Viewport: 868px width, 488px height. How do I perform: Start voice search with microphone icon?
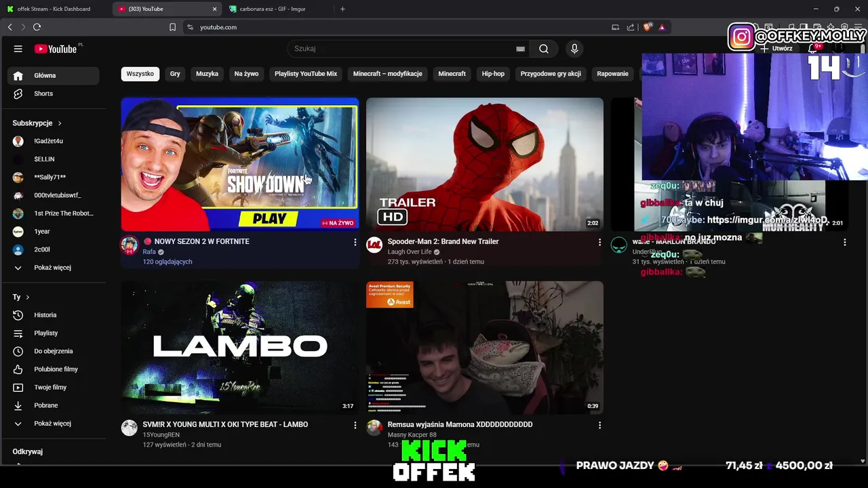coord(574,49)
